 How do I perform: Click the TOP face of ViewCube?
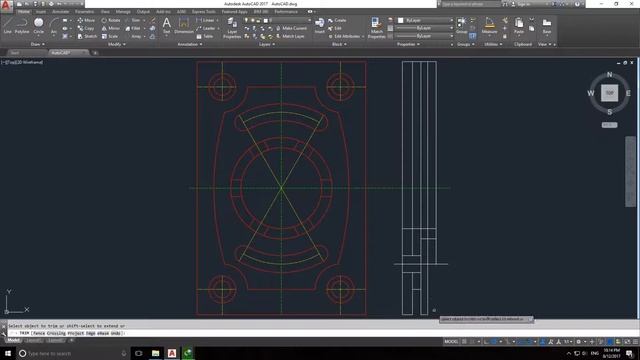tap(609, 93)
